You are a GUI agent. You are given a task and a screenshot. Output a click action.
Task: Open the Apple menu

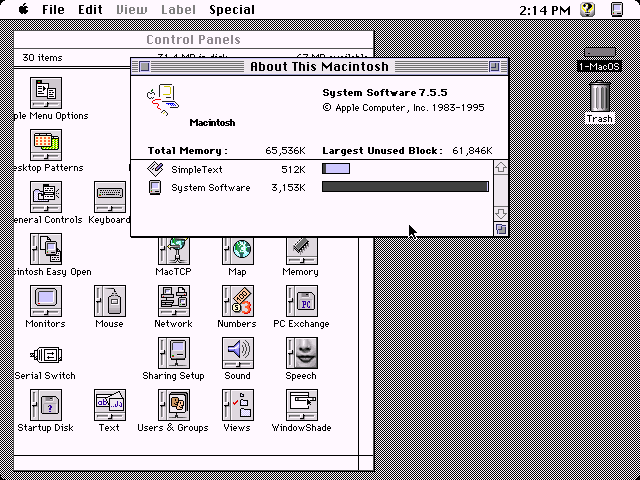click(x=24, y=9)
